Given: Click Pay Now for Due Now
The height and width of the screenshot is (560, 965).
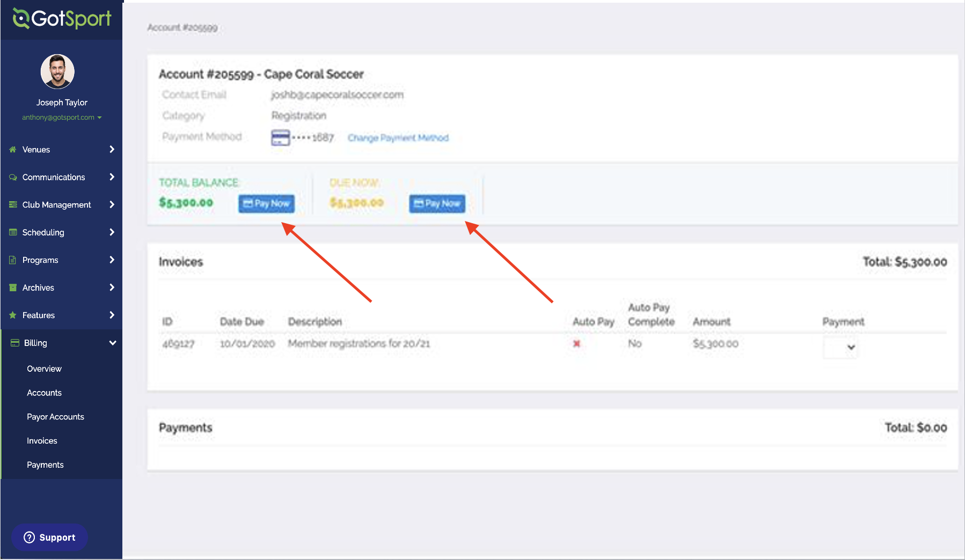Looking at the screenshot, I should [437, 203].
